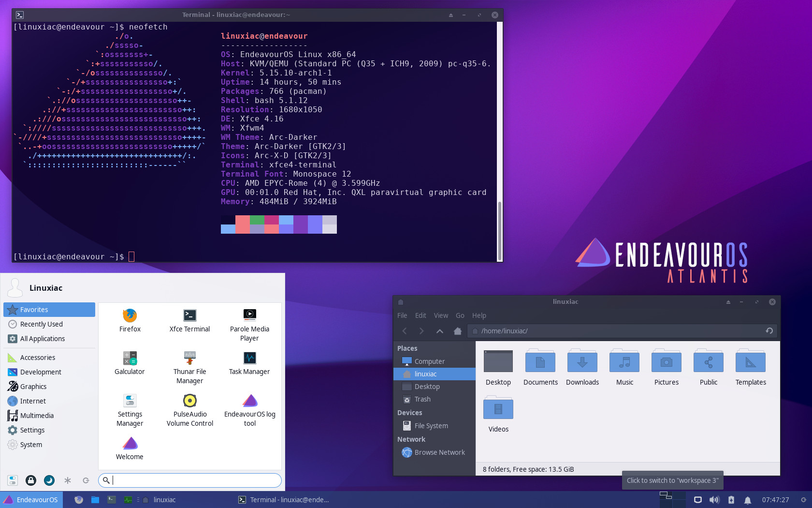Select All Applications category
Screen dimensions: 812x508
[49, 339]
